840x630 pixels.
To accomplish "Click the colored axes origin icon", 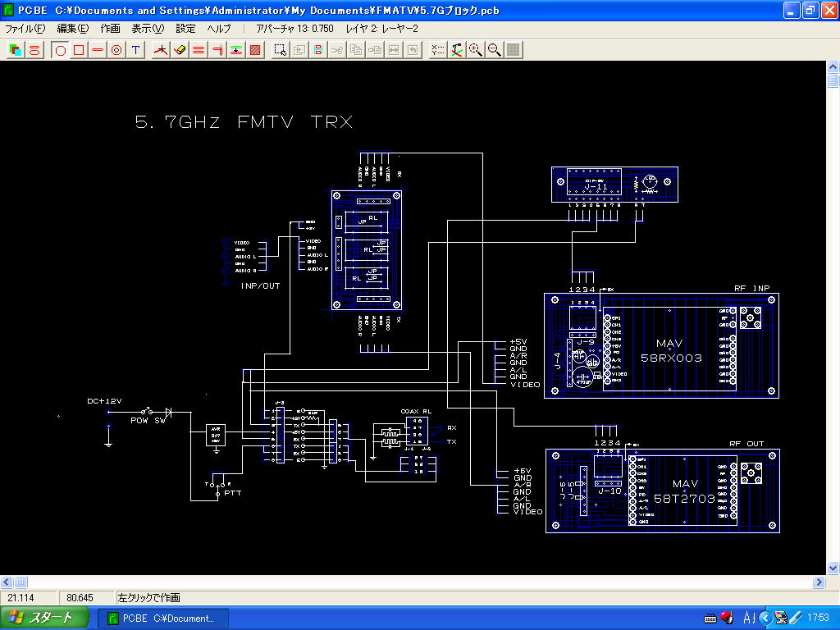I will pos(456,50).
